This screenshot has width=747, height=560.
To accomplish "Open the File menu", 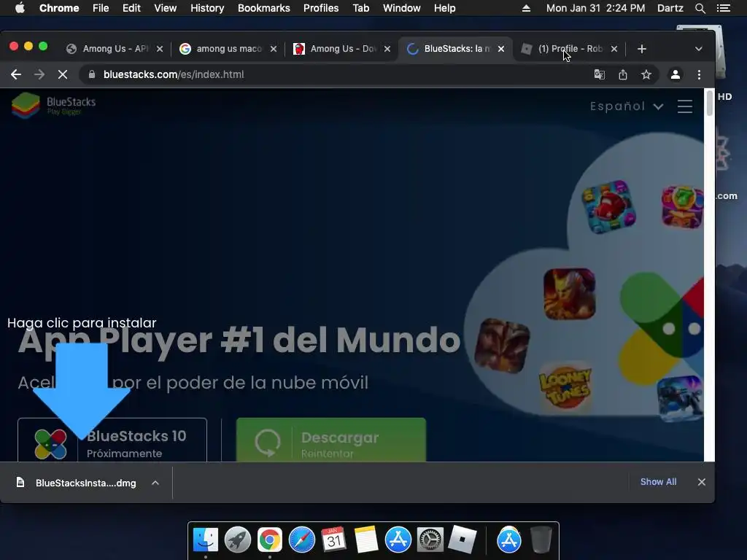I will click(101, 8).
